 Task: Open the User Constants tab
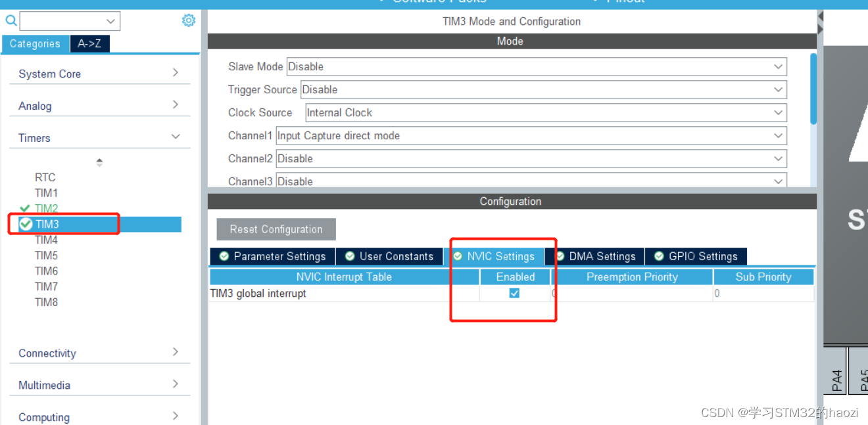point(389,256)
